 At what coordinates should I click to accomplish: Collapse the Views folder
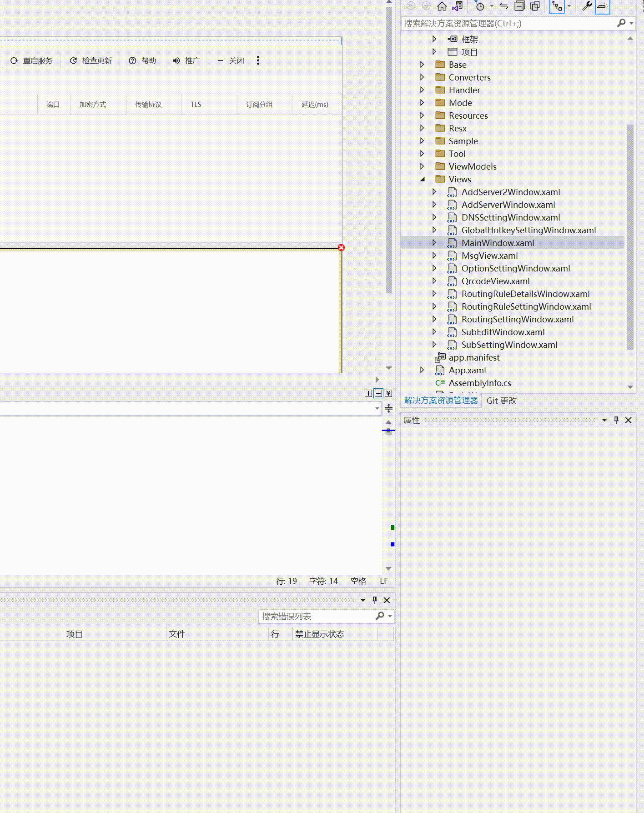click(423, 179)
